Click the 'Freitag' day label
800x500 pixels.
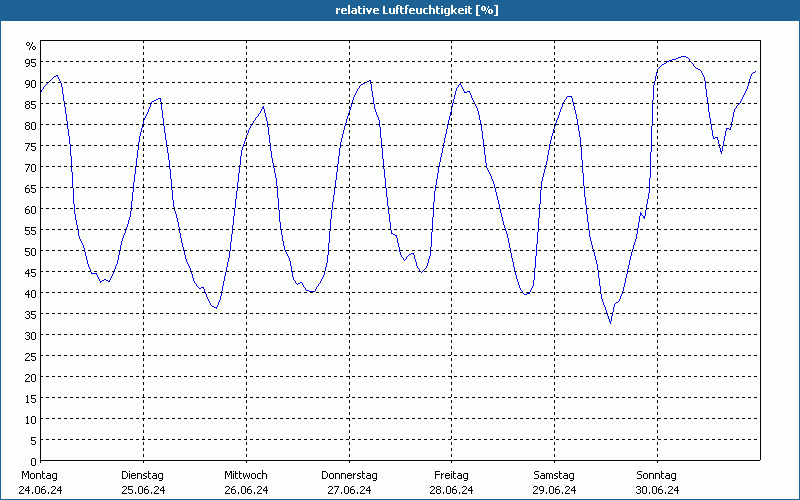[x=451, y=476]
